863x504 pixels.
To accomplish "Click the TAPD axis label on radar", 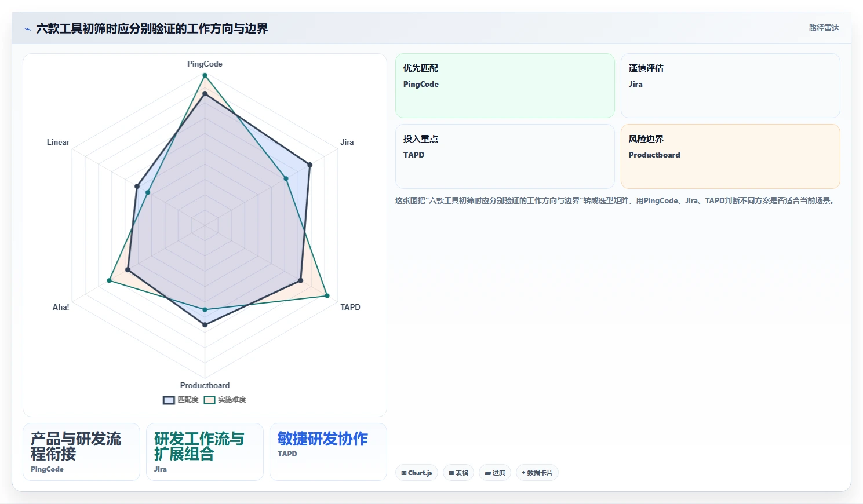I will click(x=350, y=307).
